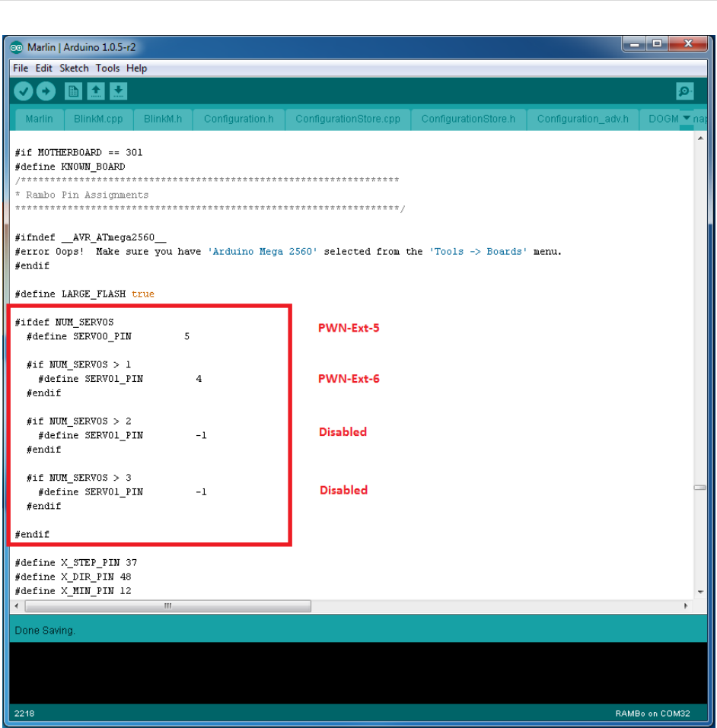The image size is (717, 728).
Task: Click 'Tools -> Boards' string in code
Action: point(478,252)
